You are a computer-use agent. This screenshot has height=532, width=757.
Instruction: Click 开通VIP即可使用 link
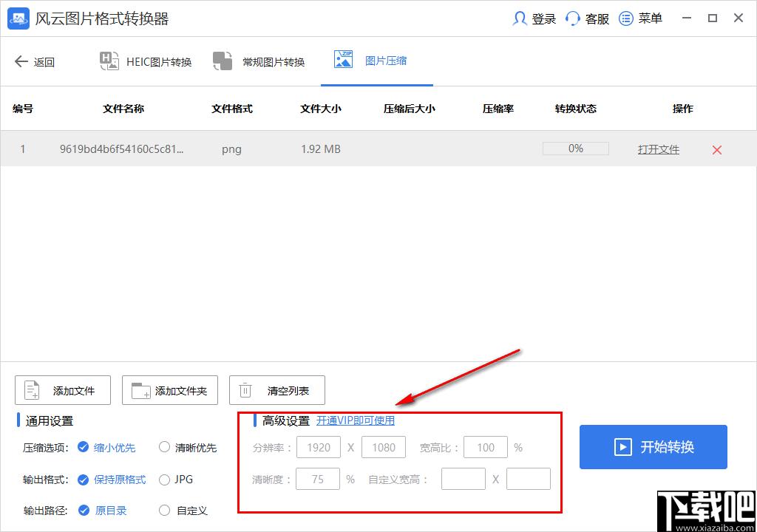click(356, 420)
